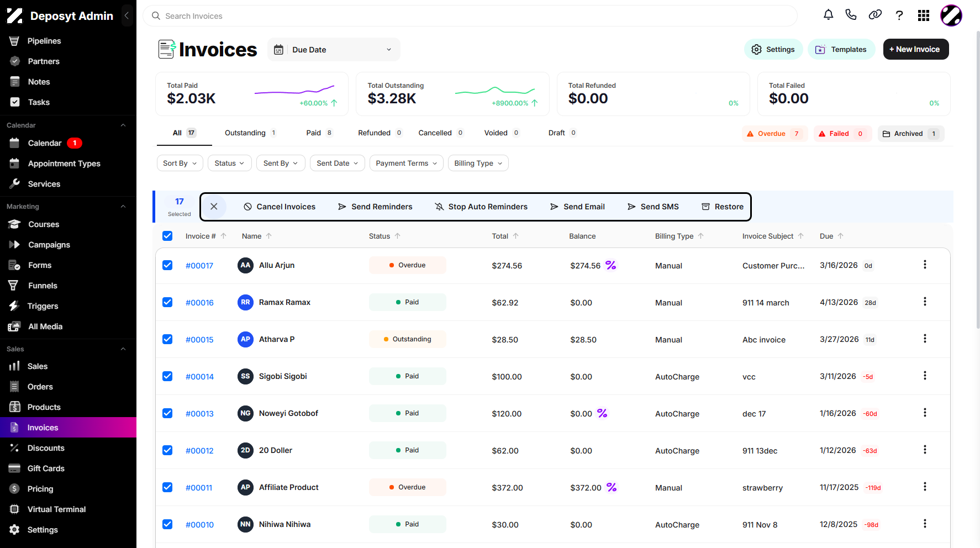The height and width of the screenshot is (548, 980).
Task: Collapse the sidebar with the chevron
Action: [x=127, y=15]
